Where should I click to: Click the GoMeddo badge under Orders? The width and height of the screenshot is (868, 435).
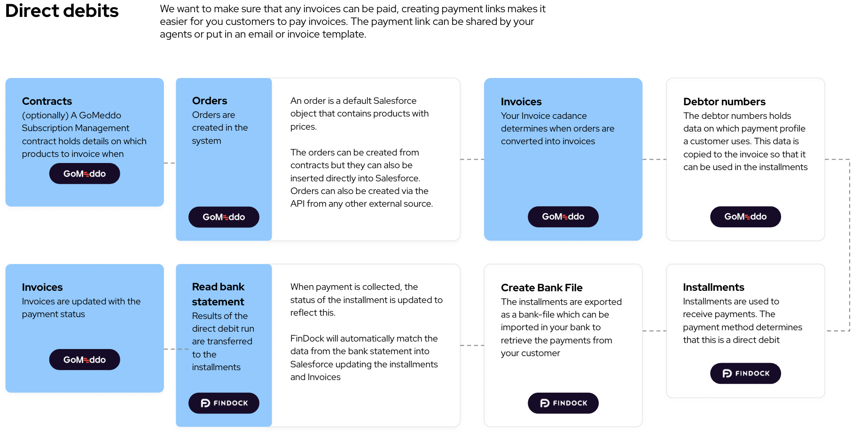pos(224,217)
